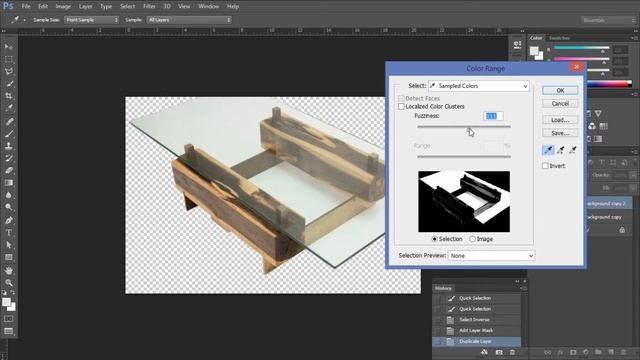Select the Rectangle shape tool
This screenshot has height=360, width=640.
pos(9,257)
